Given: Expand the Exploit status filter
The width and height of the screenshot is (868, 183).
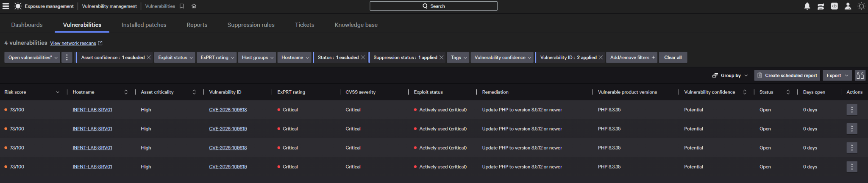Looking at the screenshot, I should pos(175,57).
